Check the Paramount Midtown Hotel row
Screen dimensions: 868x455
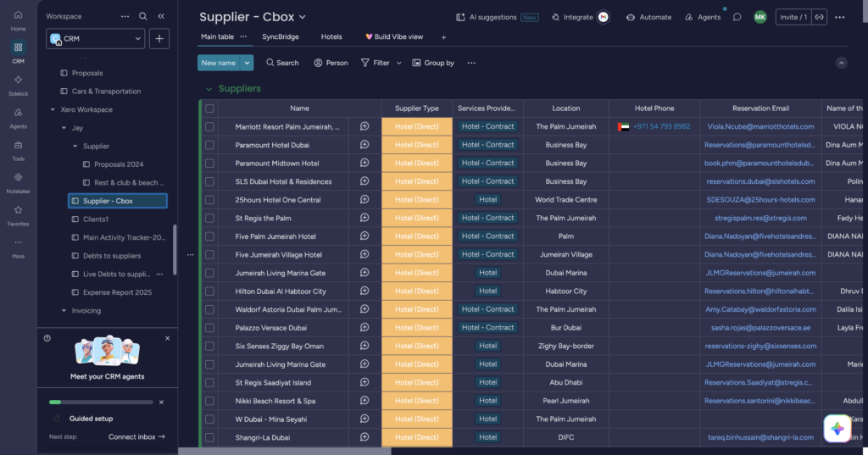209,164
